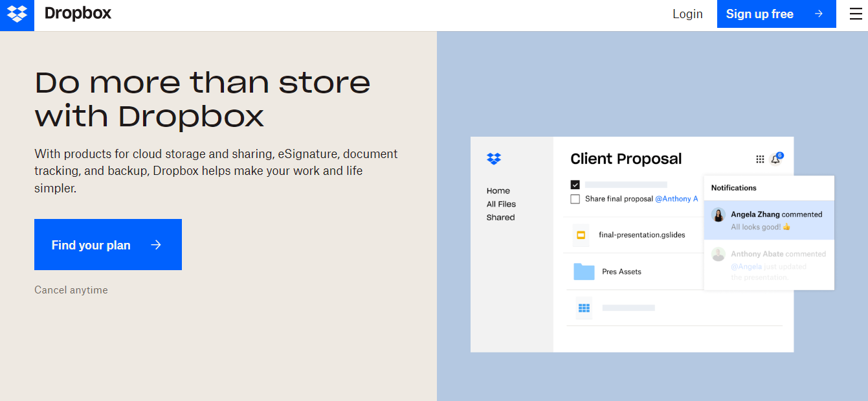
Task: Click the Dropbox wordmark in header
Action: [78, 14]
